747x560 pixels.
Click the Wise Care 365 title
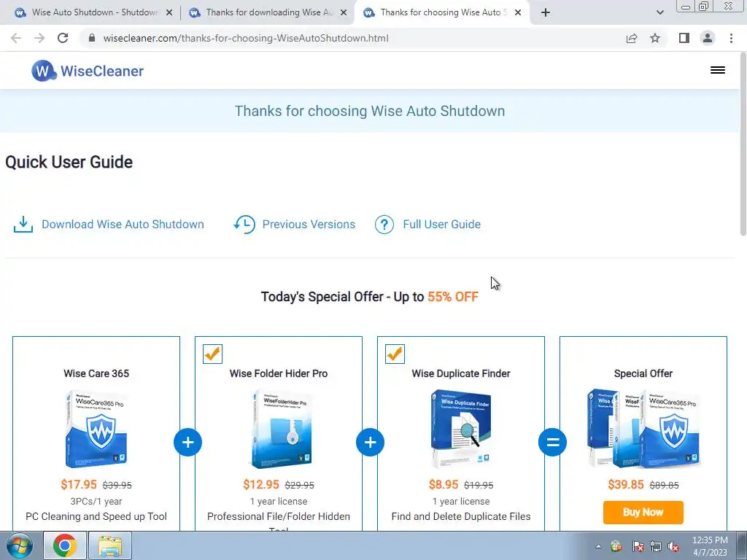click(96, 373)
